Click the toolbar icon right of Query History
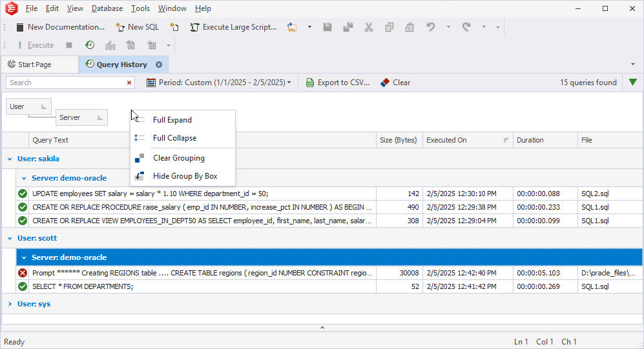 [x=110, y=45]
